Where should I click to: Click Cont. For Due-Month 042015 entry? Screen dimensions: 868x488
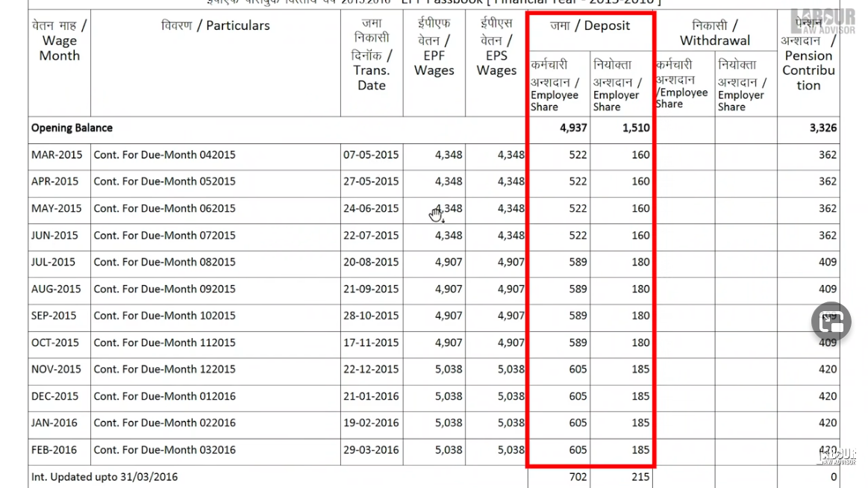tap(163, 154)
